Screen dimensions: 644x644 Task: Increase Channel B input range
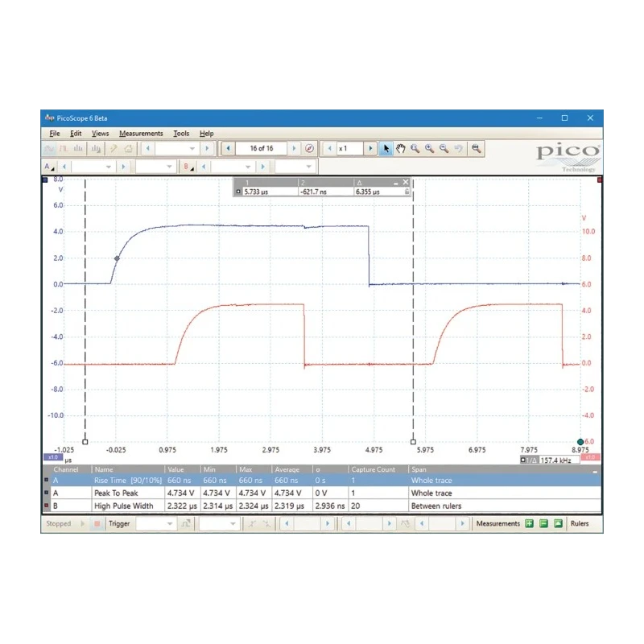click(x=263, y=167)
